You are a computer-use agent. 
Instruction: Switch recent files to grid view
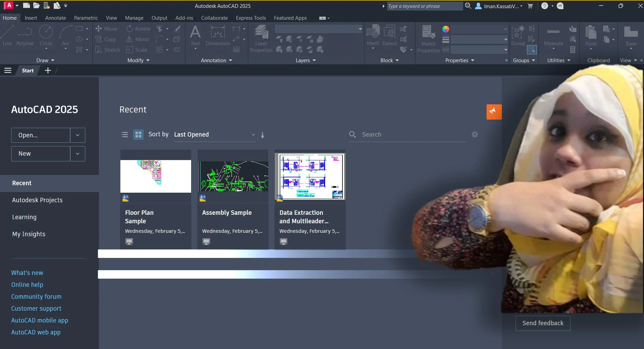tap(138, 135)
